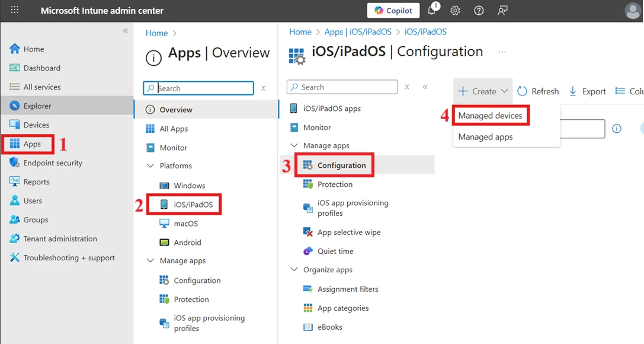Clear the iOS/iPadOS blade search box
Image resolution: width=644 pixels, height=344 pixels.
tap(406, 87)
